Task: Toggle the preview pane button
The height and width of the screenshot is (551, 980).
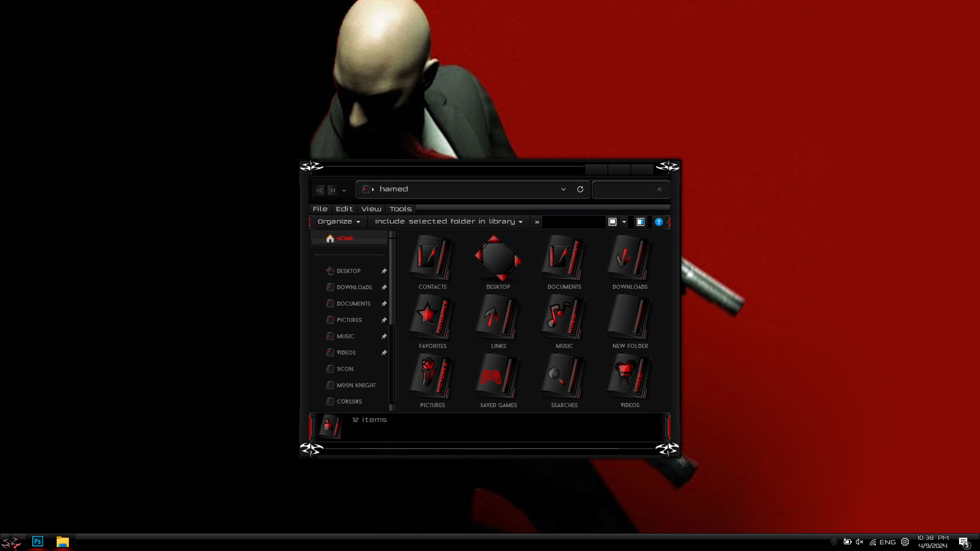Action: 641,222
